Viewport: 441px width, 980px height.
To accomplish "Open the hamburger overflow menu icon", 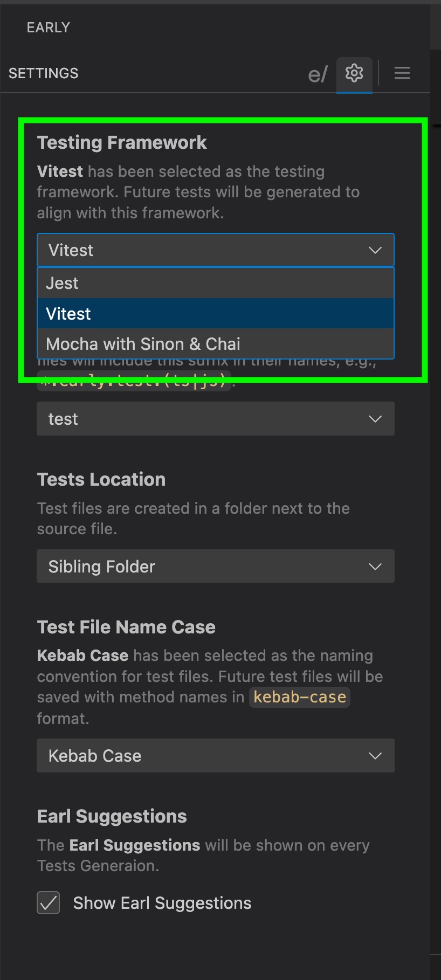I will pyautogui.click(x=402, y=73).
